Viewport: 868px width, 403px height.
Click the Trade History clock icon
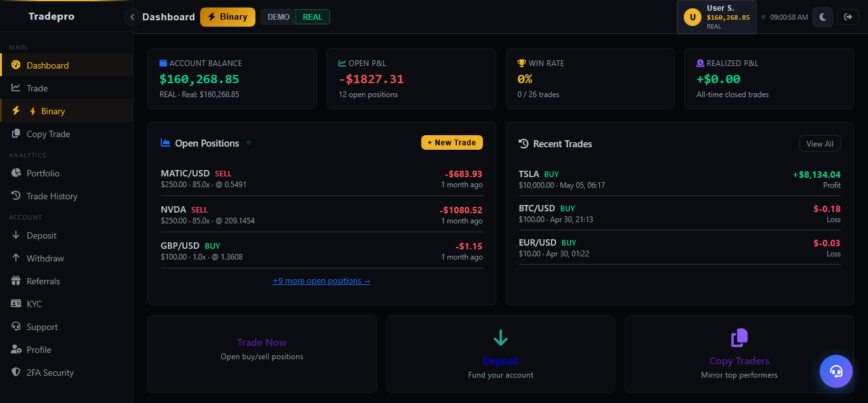16,195
